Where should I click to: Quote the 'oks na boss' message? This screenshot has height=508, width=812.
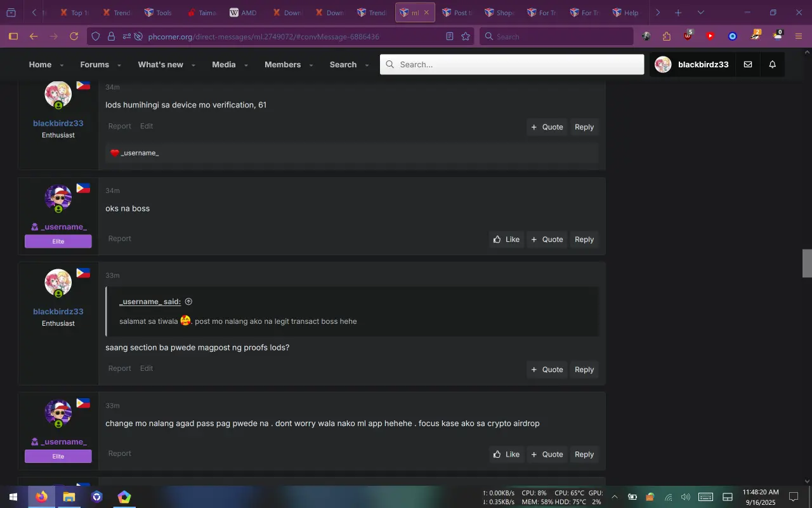coord(547,239)
